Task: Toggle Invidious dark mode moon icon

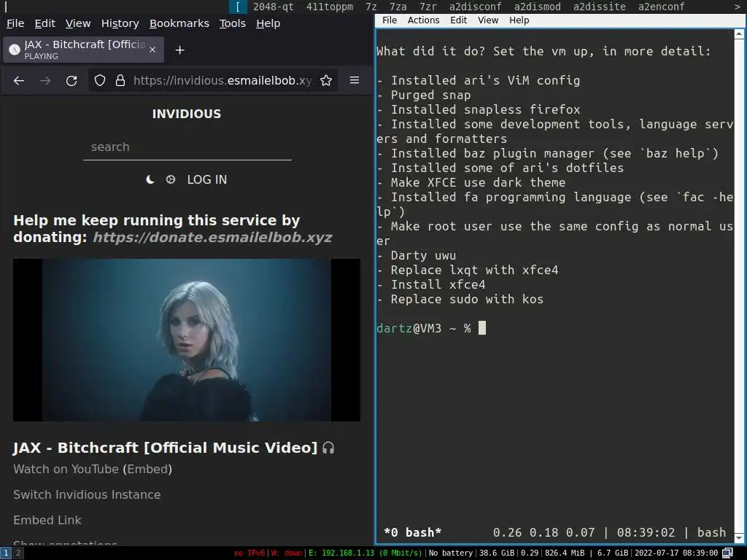Action: pyautogui.click(x=150, y=179)
